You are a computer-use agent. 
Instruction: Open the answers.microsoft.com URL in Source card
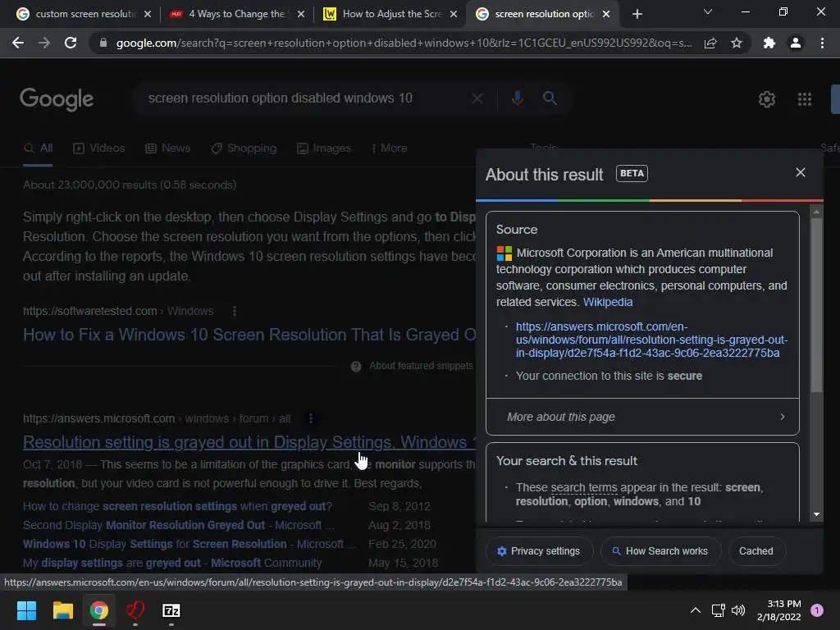651,340
